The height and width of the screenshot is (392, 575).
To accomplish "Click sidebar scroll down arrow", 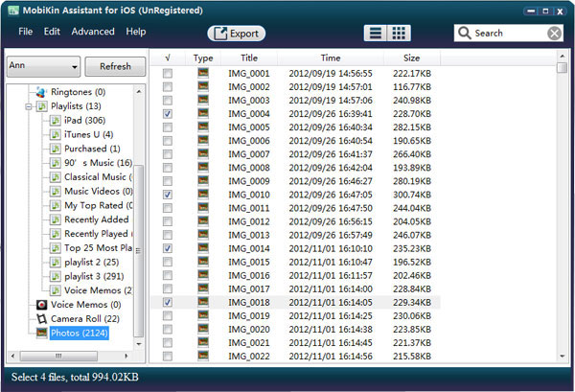I will pos(139,344).
